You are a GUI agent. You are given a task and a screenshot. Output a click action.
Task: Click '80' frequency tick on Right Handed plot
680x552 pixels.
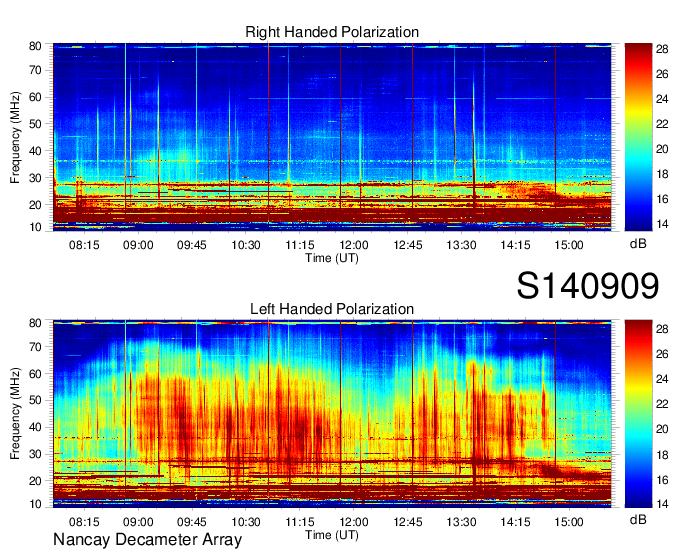point(35,46)
